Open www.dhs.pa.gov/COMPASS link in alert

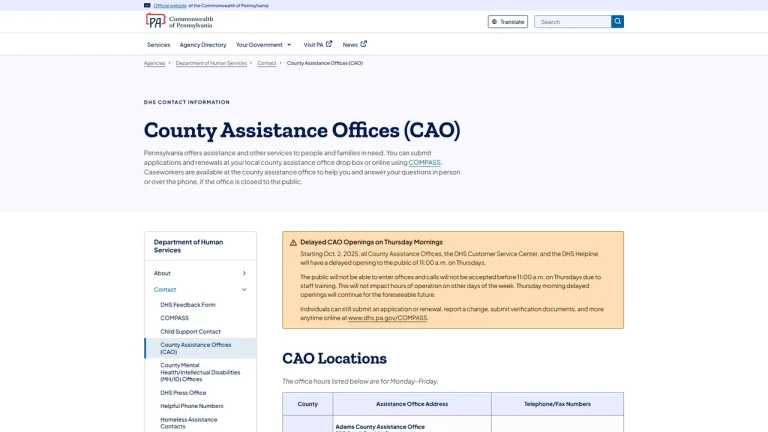click(x=387, y=318)
